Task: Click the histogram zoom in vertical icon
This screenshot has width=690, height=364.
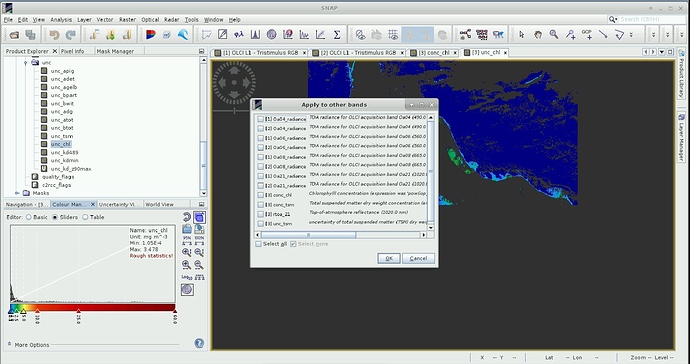Action: point(187,252)
